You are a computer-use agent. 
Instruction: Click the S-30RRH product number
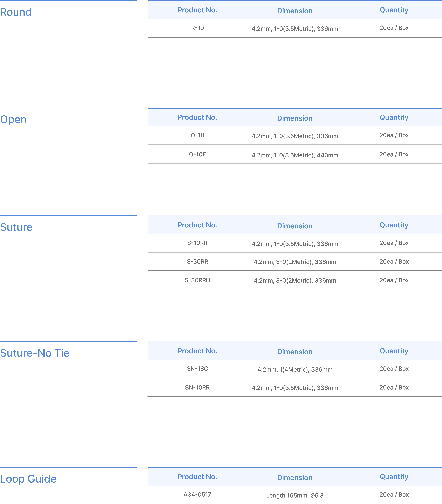(197, 280)
